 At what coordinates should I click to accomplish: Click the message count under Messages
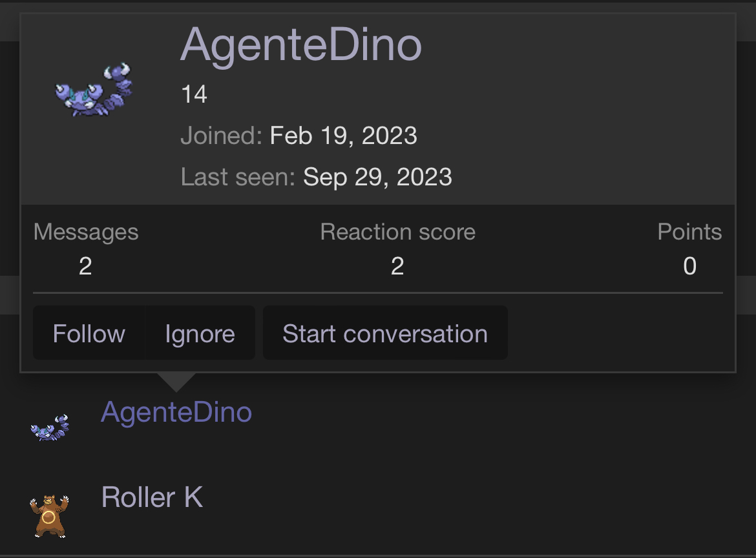click(x=85, y=266)
